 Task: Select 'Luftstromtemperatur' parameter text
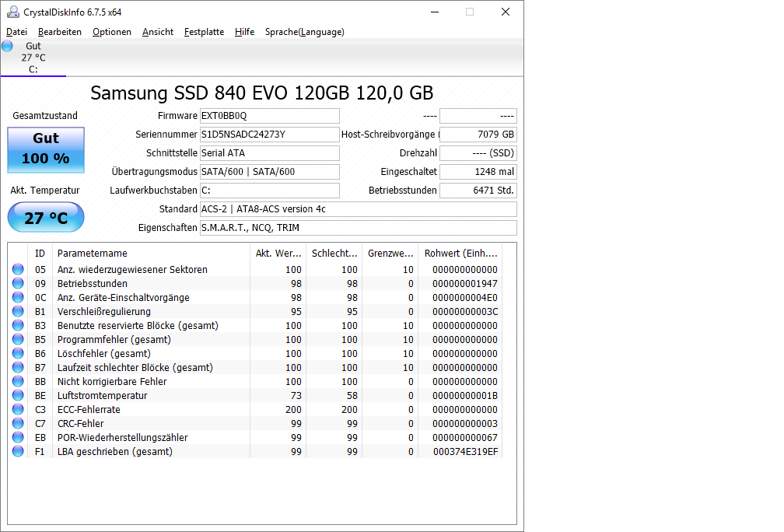(103, 395)
